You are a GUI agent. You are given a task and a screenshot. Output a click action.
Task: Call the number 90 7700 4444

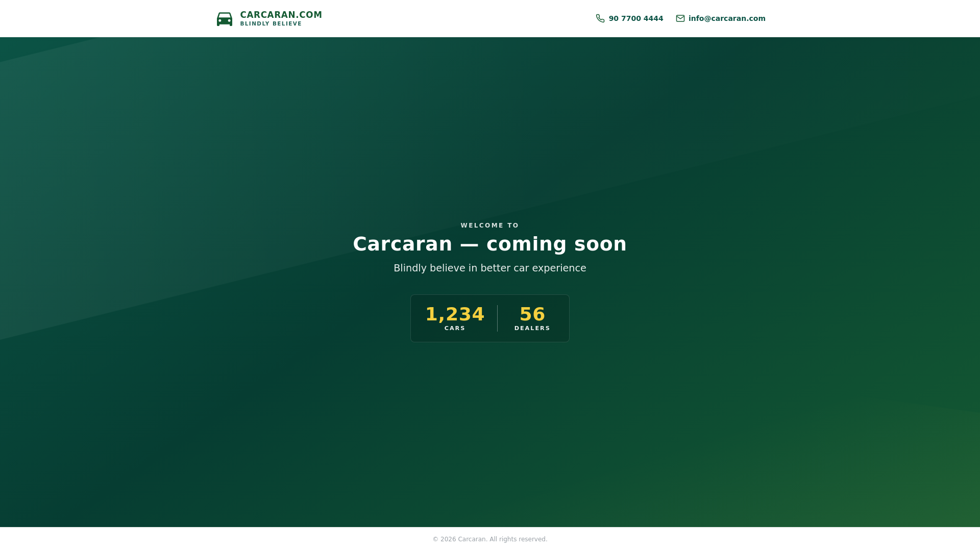click(636, 18)
